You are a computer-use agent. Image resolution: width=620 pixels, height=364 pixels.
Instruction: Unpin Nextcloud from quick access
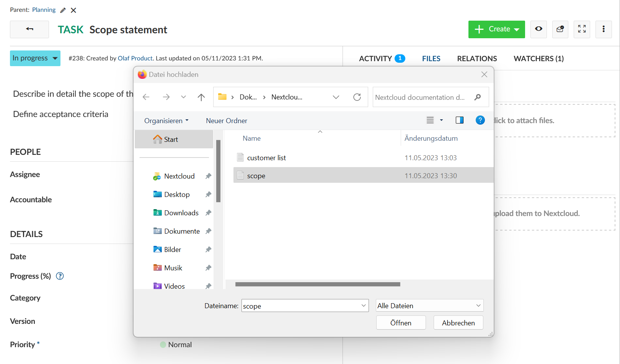tap(208, 176)
